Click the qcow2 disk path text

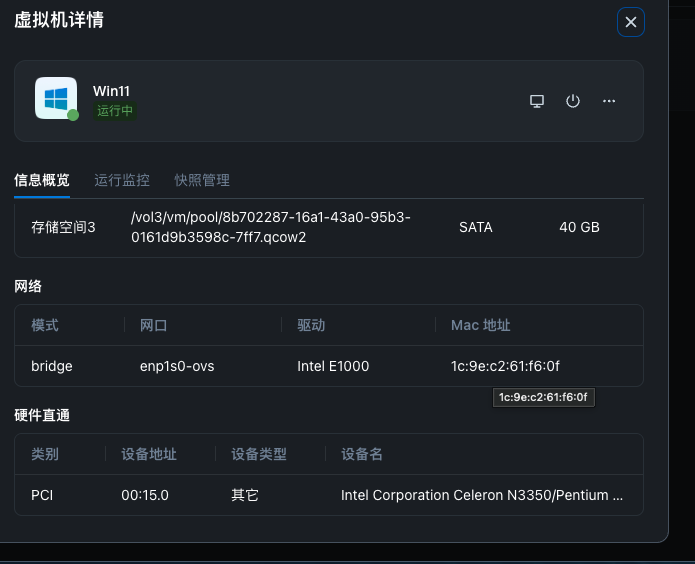point(270,227)
